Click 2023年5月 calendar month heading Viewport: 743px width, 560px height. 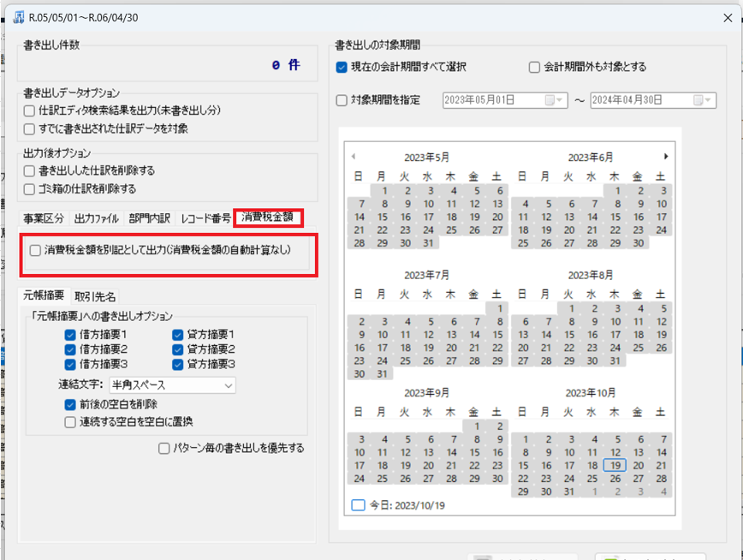[x=427, y=158]
